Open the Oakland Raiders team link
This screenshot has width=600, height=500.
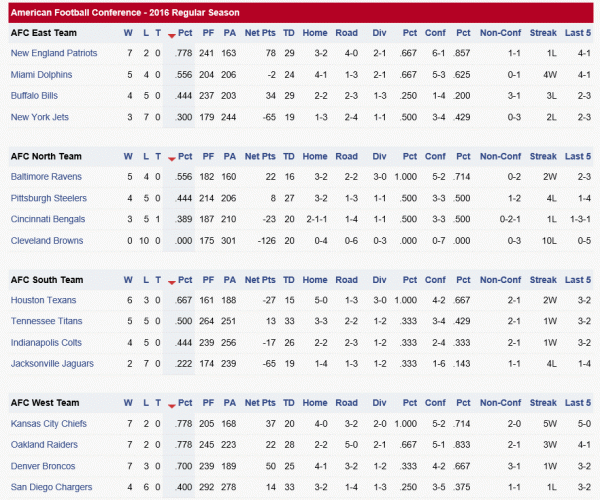tap(44, 445)
